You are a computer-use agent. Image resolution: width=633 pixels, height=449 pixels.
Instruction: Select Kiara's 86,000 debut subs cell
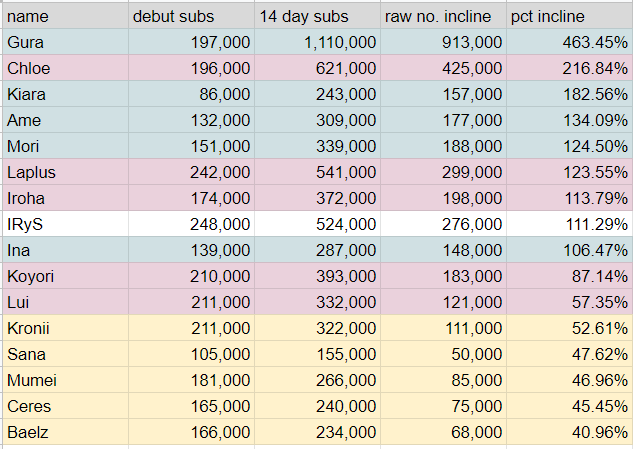coord(191,94)
